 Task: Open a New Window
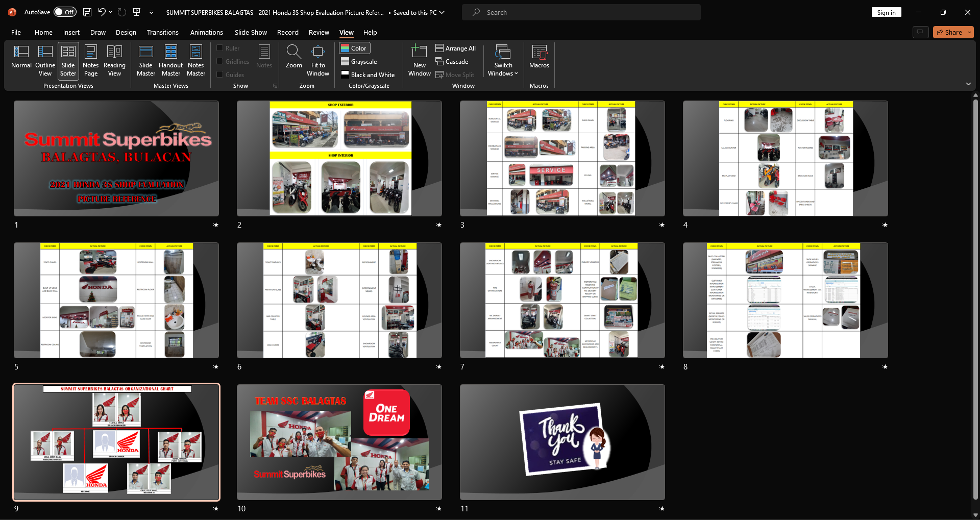(420, 60)
